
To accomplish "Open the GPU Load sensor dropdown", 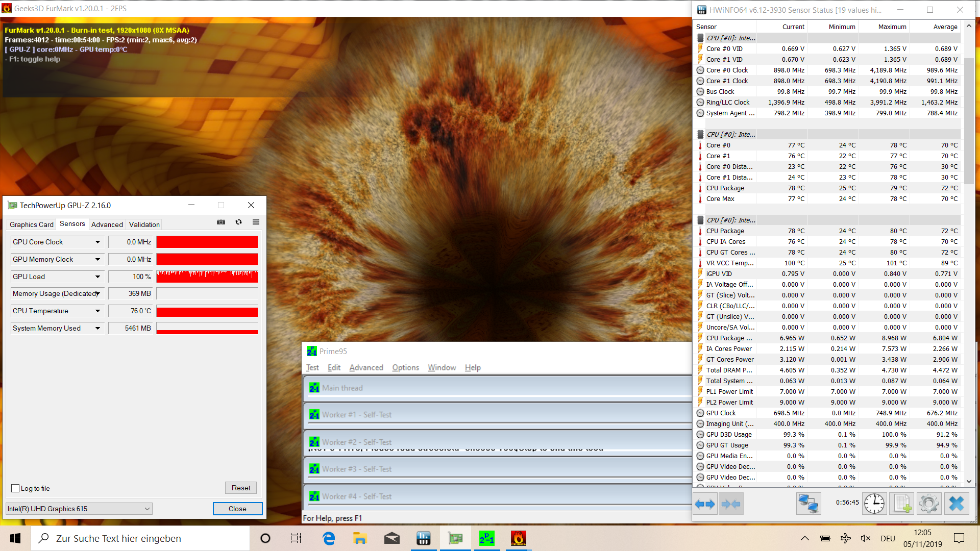I will [97, 277].
